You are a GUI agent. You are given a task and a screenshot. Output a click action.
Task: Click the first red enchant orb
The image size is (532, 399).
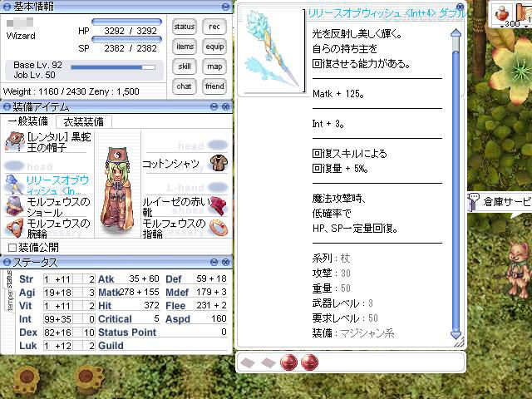[x=288, y=362]
